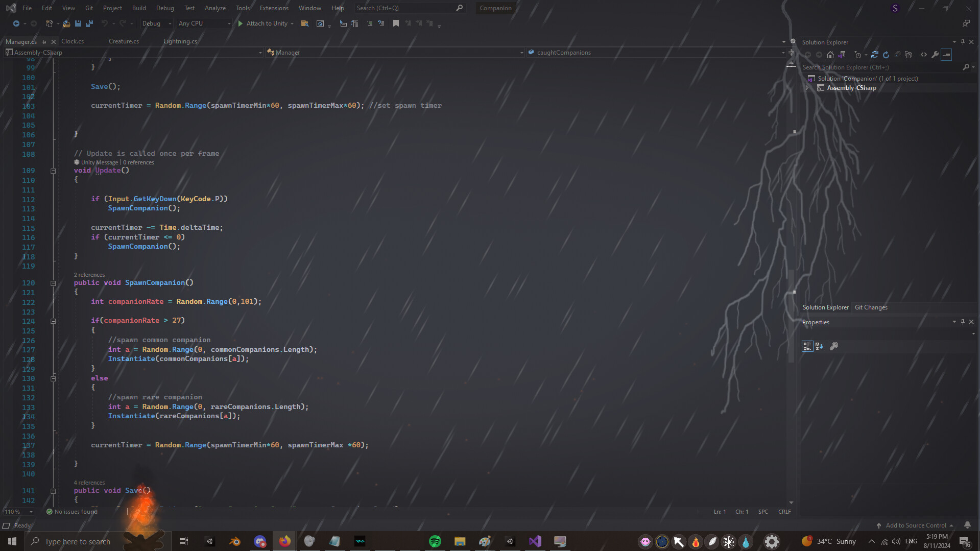Sort Properties alphabetically
980x551 pixels.
[820, 346]
